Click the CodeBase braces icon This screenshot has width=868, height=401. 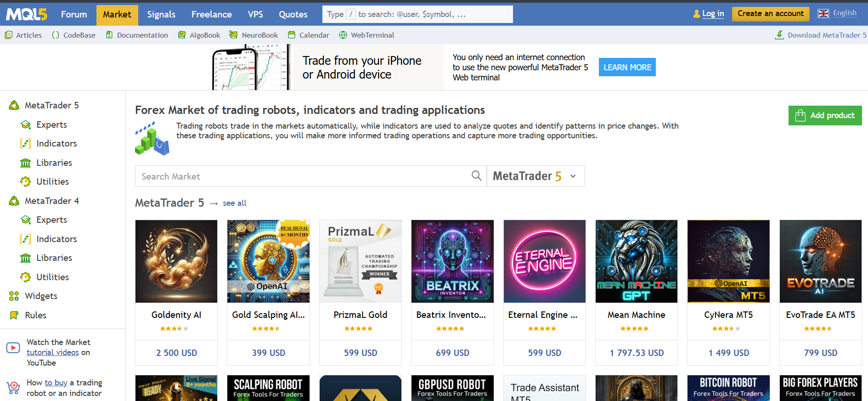[56, 35]
